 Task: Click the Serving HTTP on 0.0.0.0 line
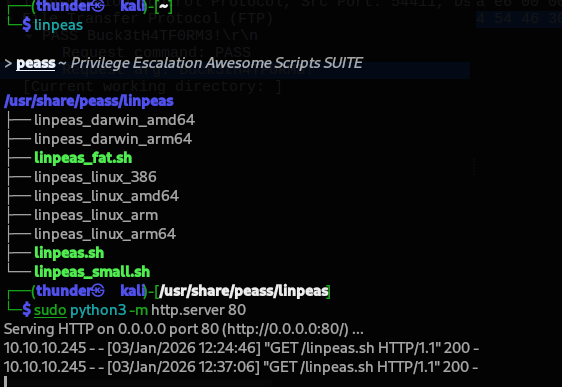coord(184,329)
